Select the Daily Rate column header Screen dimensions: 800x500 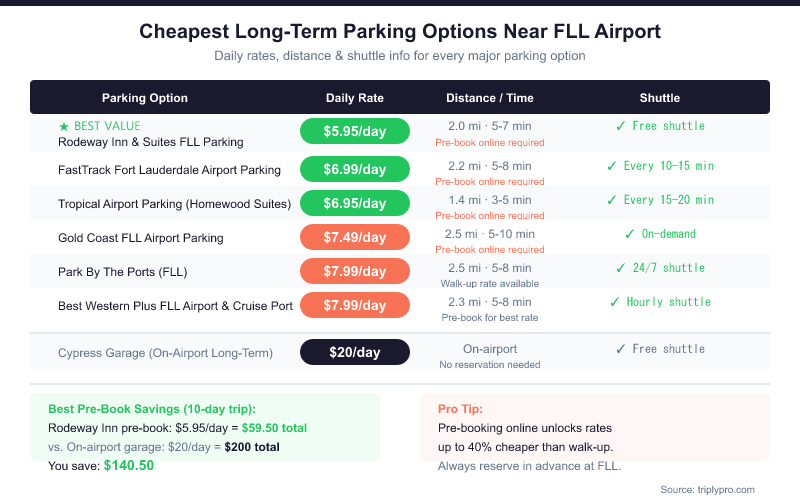pyautogui.click(x=355, y=98)
